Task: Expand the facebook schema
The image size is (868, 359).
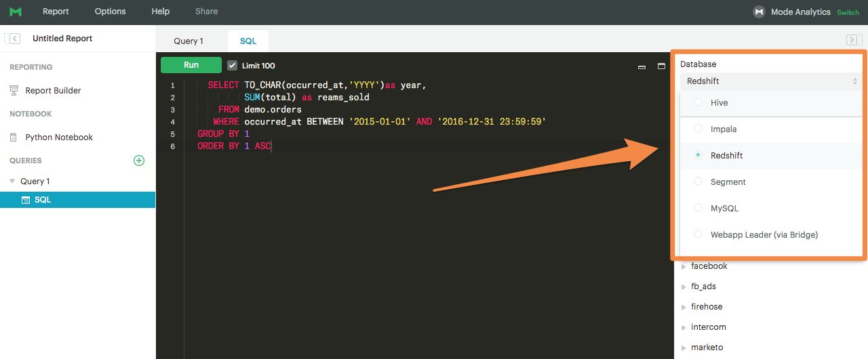Action: pos(684,267)
